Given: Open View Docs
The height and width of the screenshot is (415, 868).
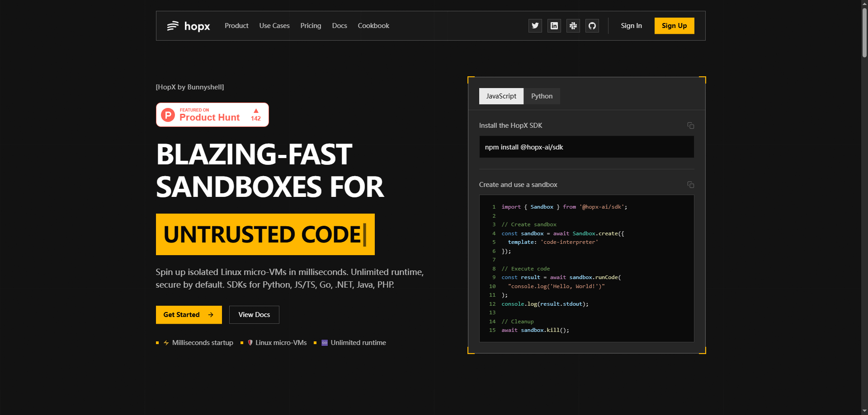Looking at the screenshot, I should coord(254,314).
